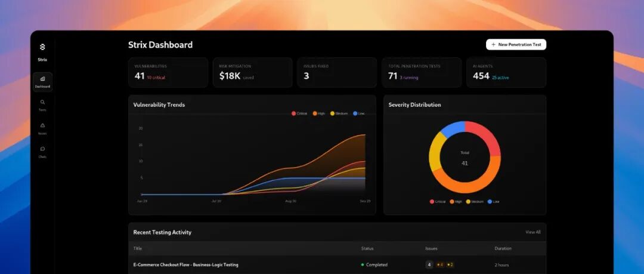Open the Tests sidebar search icon

pyautogui.click(x=43, y=102)
